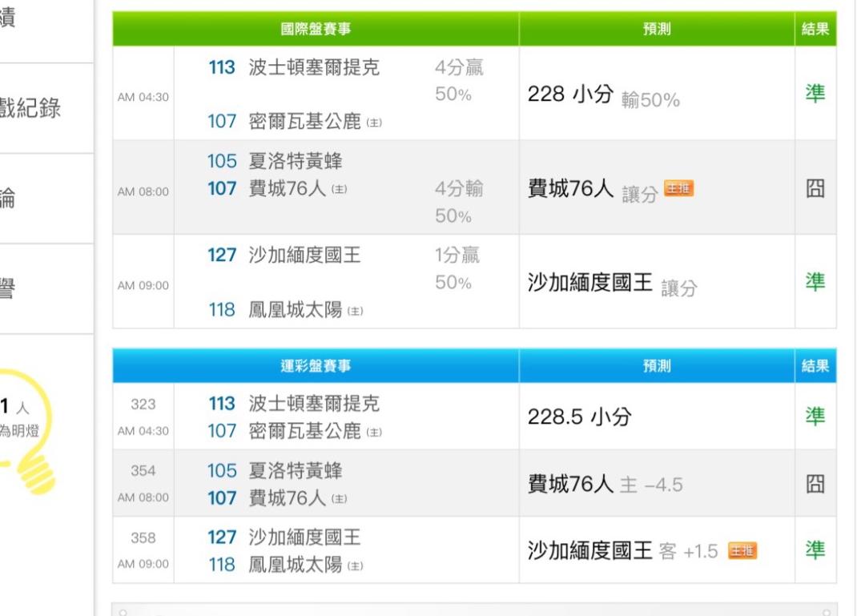Select AM 08:00 time in 國際盤賽事 table
The width and height of the screenshot is (865, 616).
pos(143,191)
